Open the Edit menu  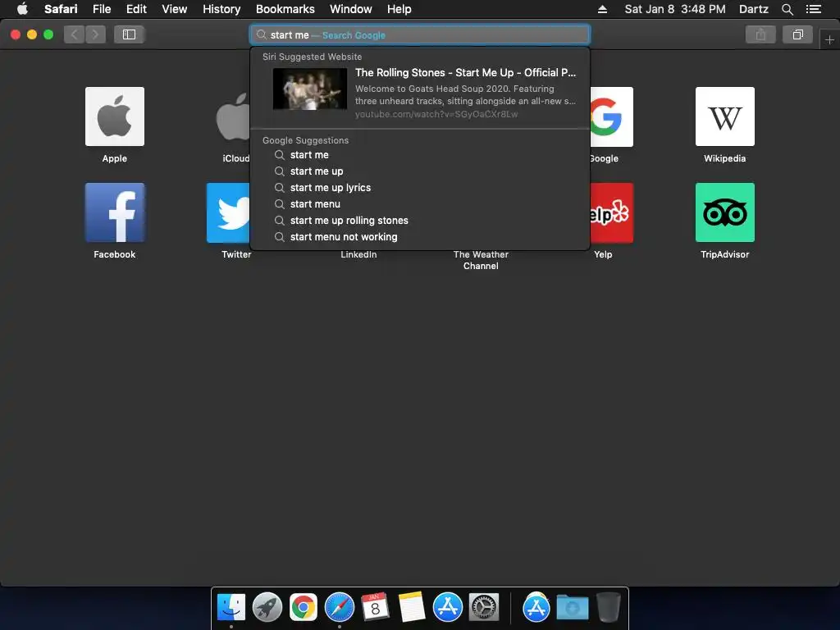coord(136,9)
